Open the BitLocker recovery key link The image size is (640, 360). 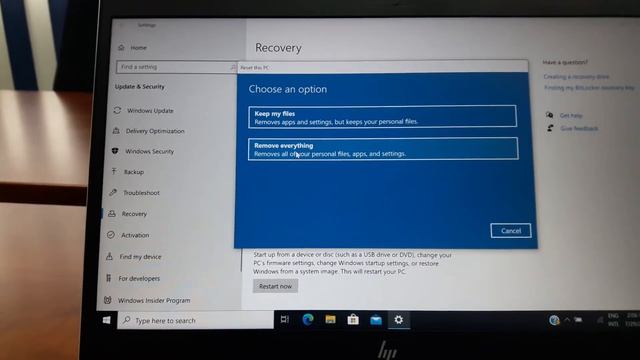tap(589, 88)
